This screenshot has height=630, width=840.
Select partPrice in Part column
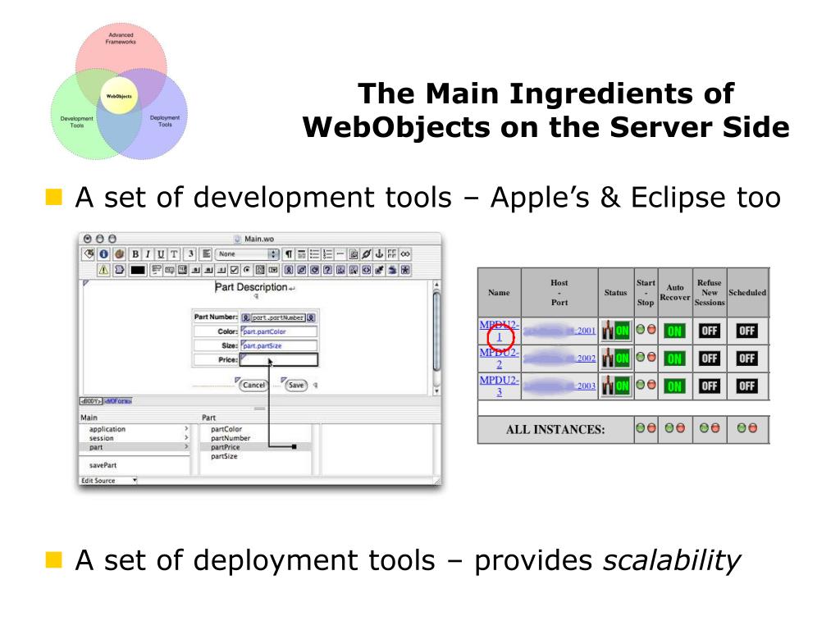coord(226,447)
